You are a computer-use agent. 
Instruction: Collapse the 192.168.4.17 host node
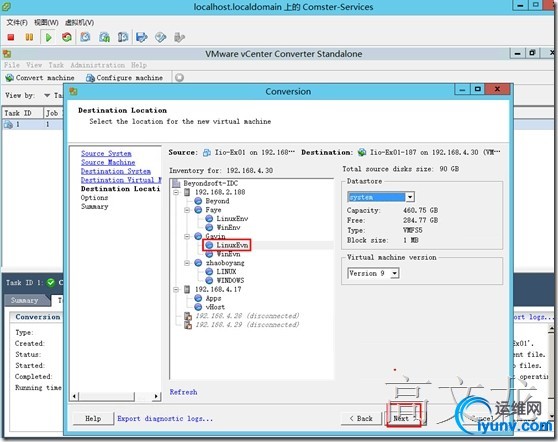(176, 289)
